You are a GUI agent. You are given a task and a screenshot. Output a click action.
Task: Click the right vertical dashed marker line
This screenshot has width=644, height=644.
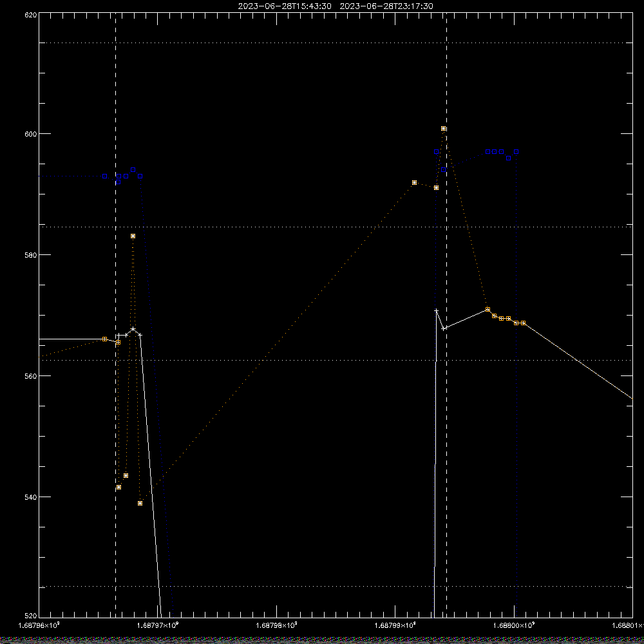pyautogui.click(x=446, y=315)
